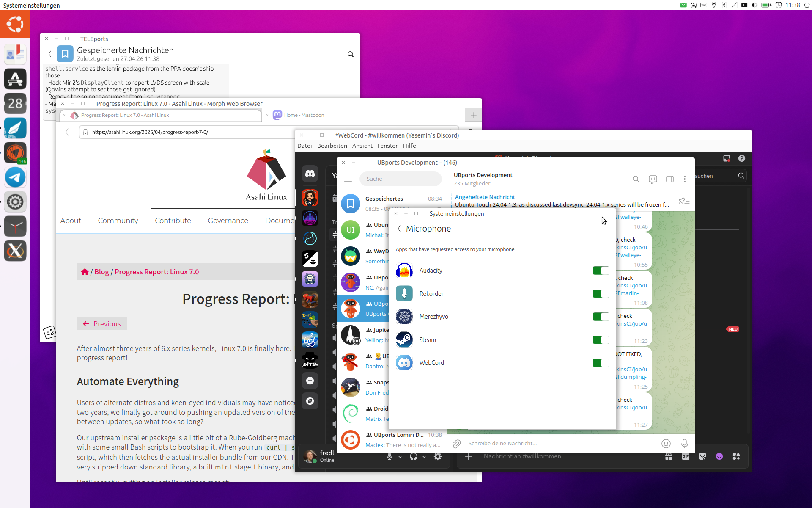Disable microphone access for Rekorder

coord(601,294)
